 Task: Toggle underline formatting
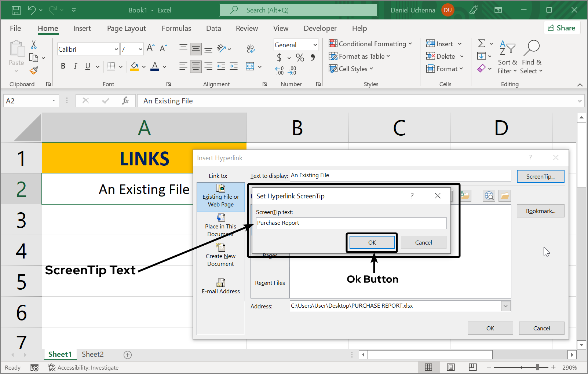point(87,66)
